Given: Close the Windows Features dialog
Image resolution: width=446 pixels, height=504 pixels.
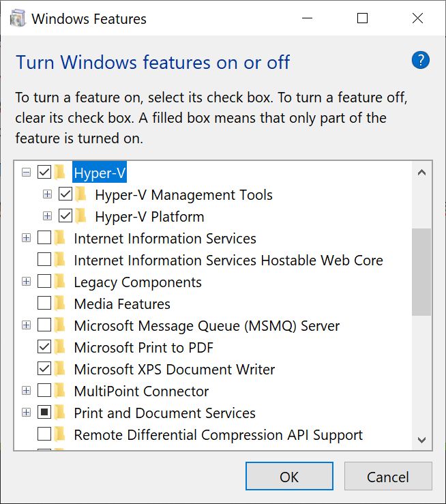Looking at the screenshot, I should click(x=418, y=18).
